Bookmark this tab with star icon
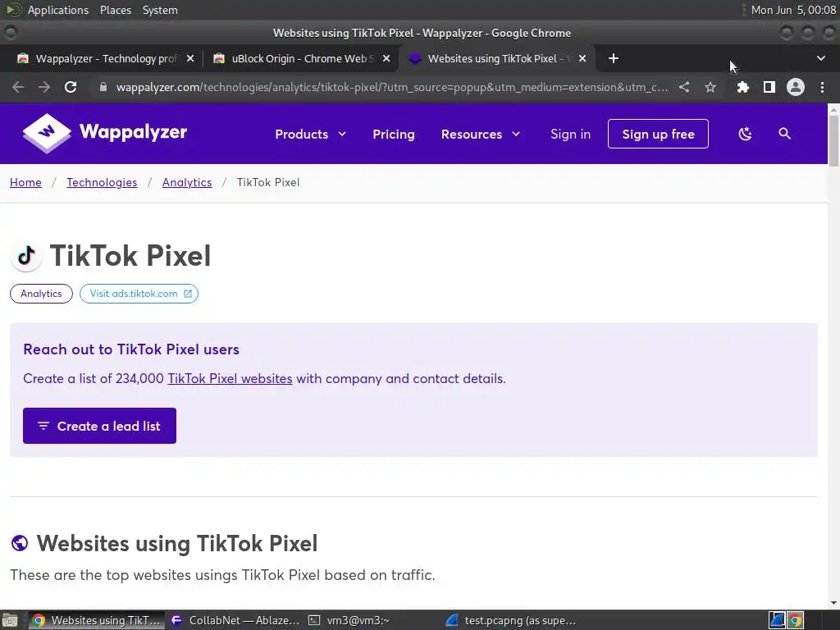This screenshot has height=630, width=840. coord(710,87)
